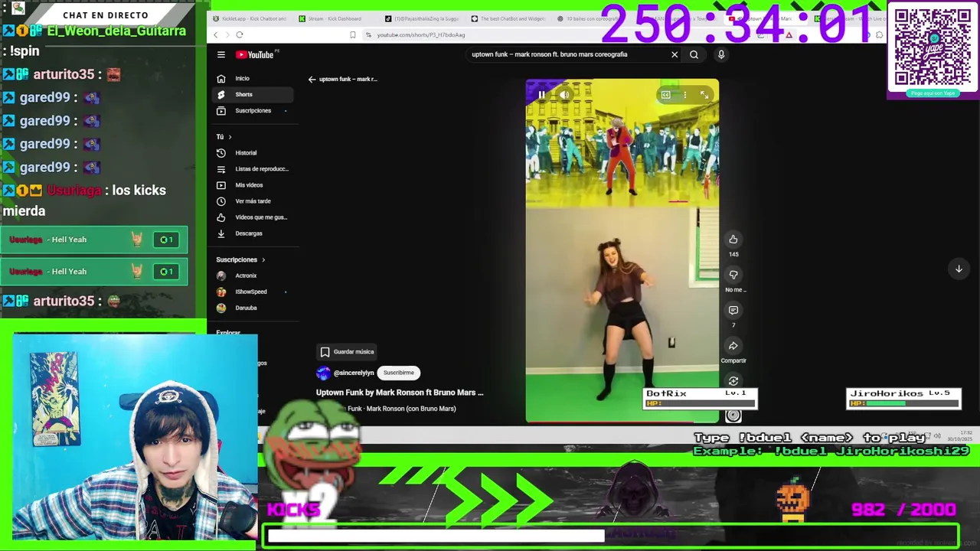Click the BotRix HP bar
This screenshot has width=980, height=551.
tap(701, 403)
